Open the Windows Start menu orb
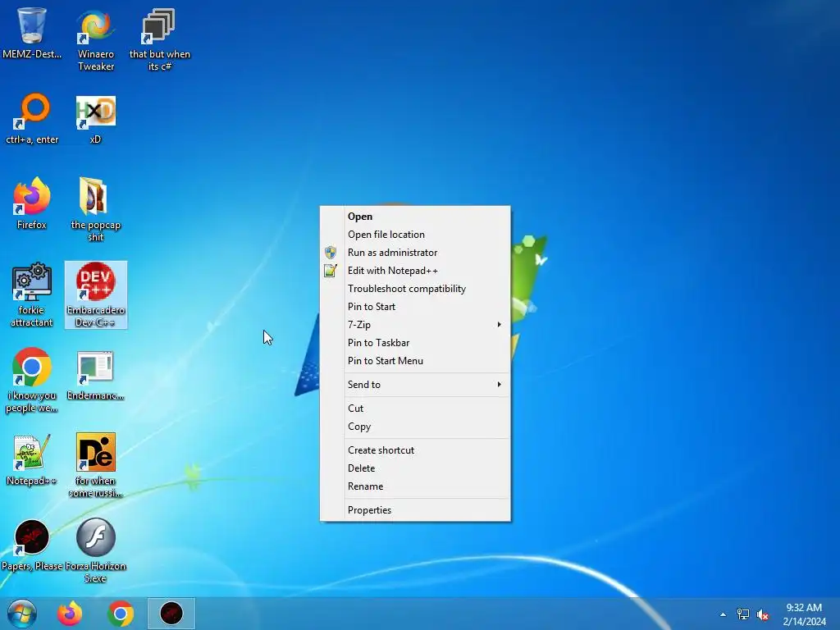The height and width of the screenshot is (630, 840). tap(22, 614)
